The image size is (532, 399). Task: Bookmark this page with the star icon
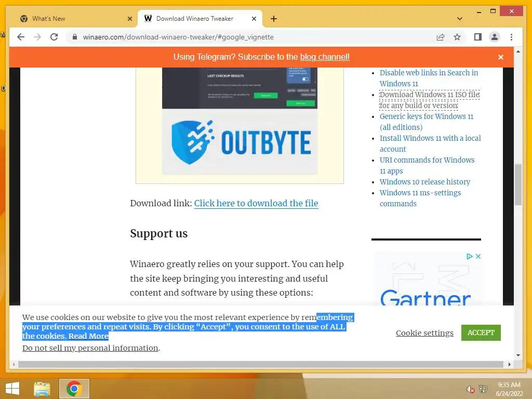(457, 37)
